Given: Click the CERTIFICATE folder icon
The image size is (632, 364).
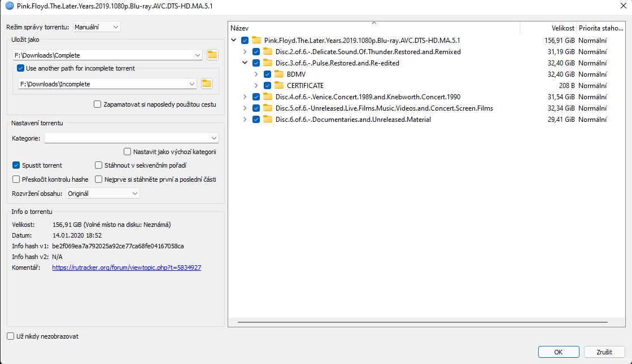Looking at the screenshot, I should pyautogui.click(x=279, y=85).
